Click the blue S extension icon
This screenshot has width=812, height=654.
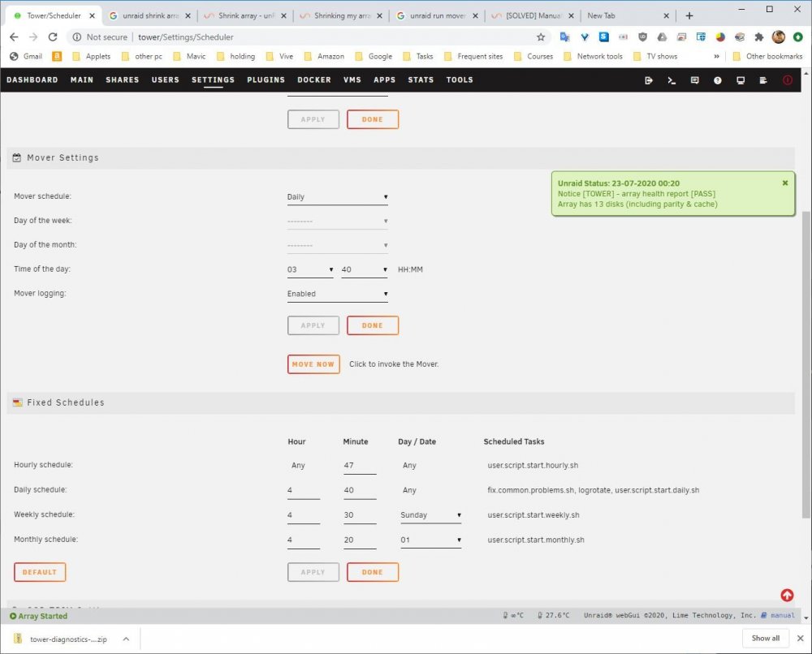pyautogui.click(x=604, y=37)
